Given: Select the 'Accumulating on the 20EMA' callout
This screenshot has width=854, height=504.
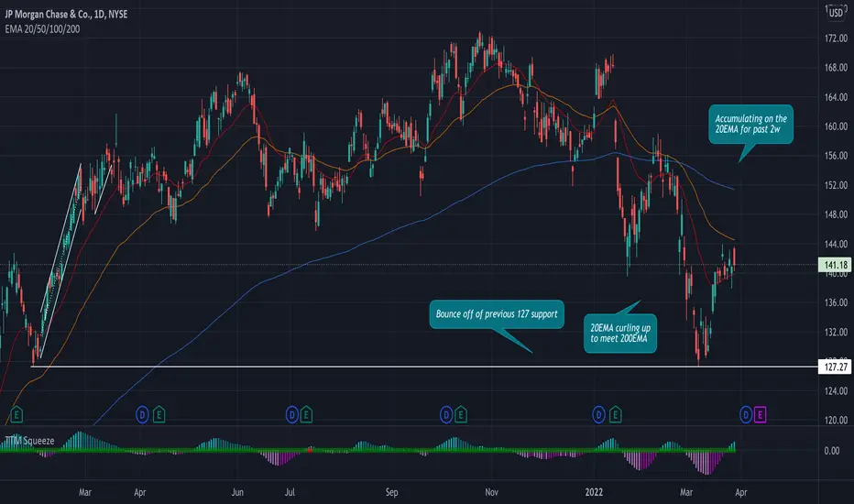Looking at the screenshot, I should pyautogui.click(x=750, y=125).
